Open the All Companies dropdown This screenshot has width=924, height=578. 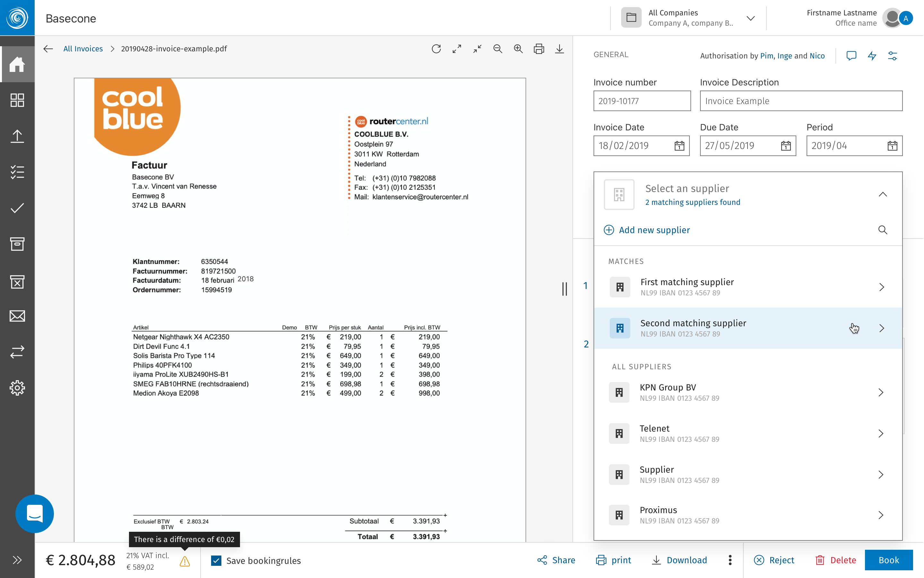tap(689, 18)
